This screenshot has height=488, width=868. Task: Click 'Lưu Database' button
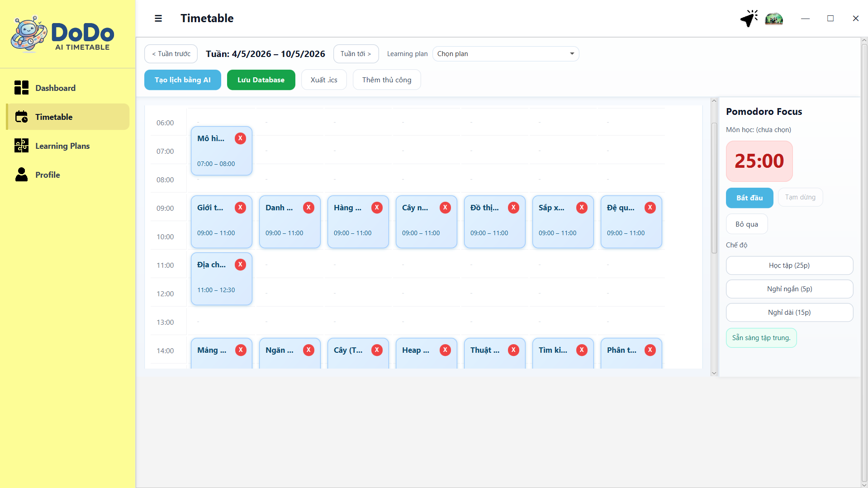[x=261, y=80]
